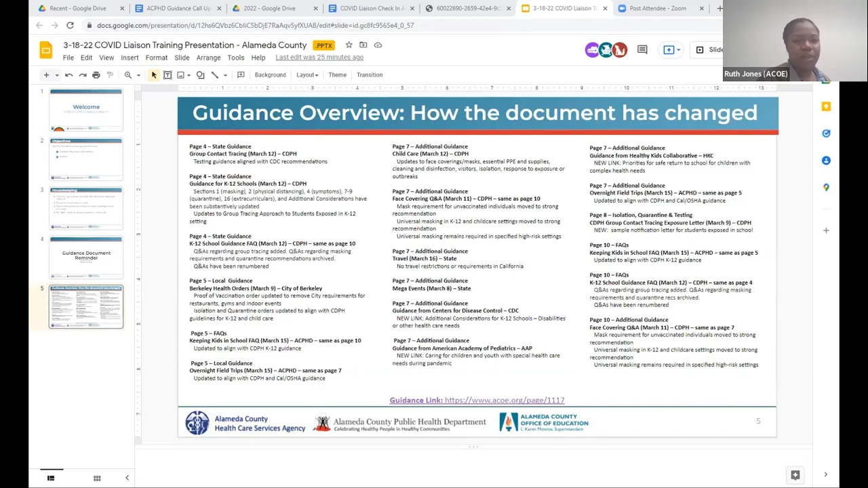Open the File menu
Viewport: 868px width, 488px height.
point(68,58)
